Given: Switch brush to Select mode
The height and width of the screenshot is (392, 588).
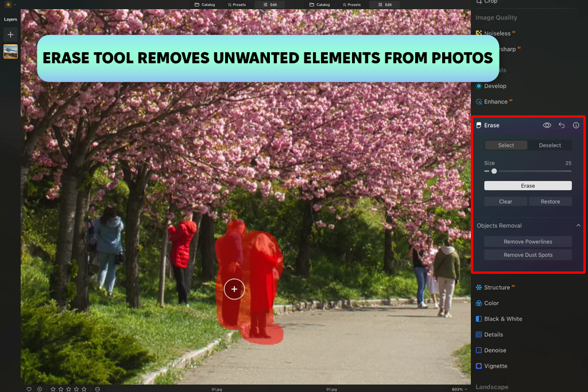Looking at the screenshot, I should 506,145.
